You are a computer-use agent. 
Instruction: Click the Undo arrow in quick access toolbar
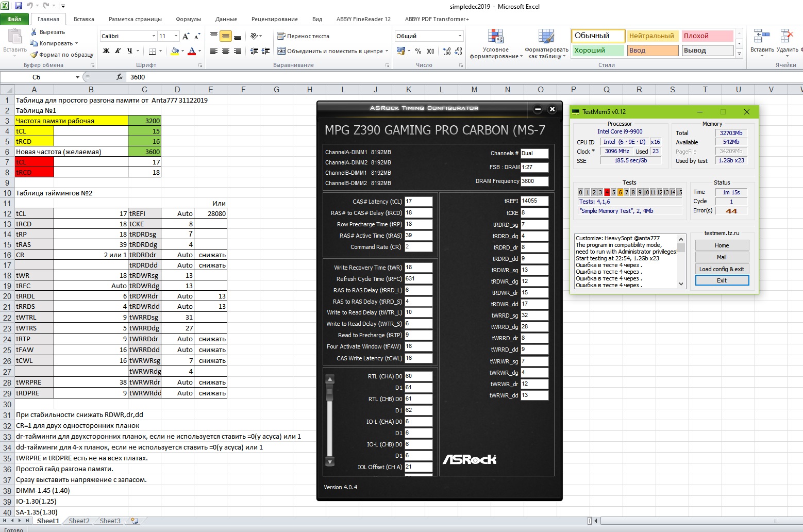(30, 6)
